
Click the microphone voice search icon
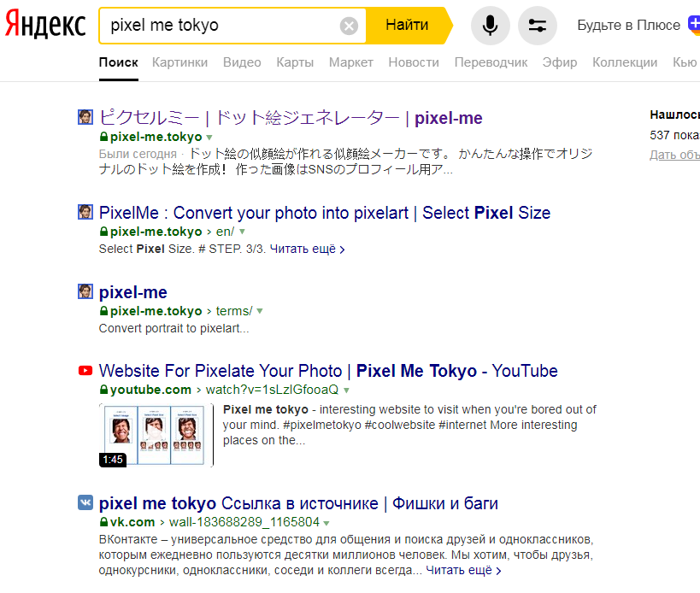tap(490, 26)
